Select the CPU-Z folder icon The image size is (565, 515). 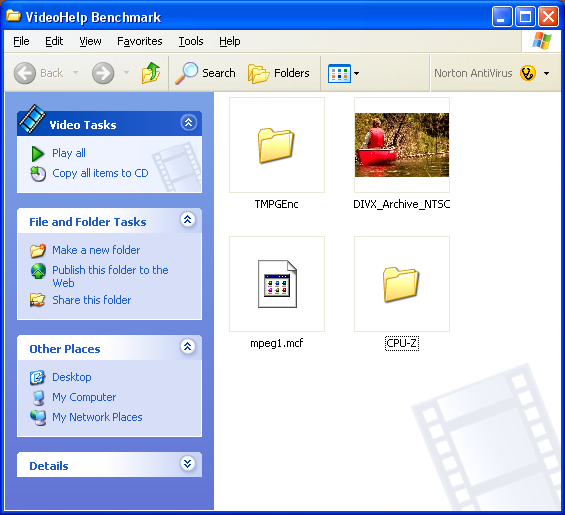[401, 284]
